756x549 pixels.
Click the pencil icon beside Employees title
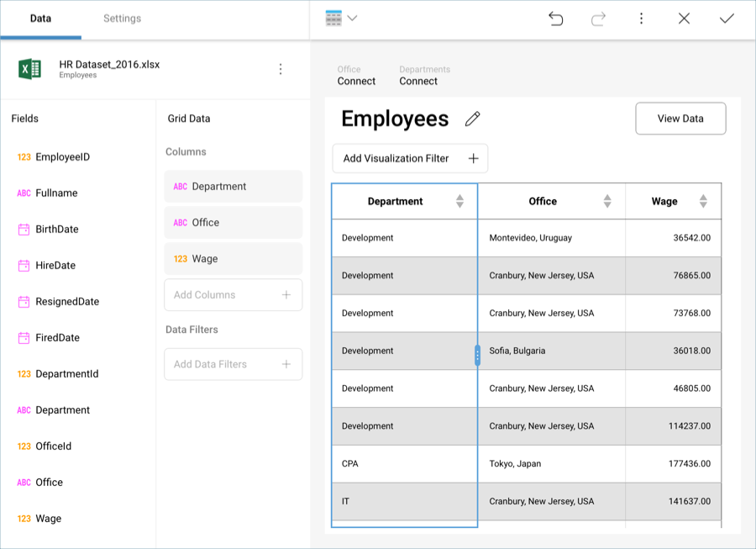[472, 119]
